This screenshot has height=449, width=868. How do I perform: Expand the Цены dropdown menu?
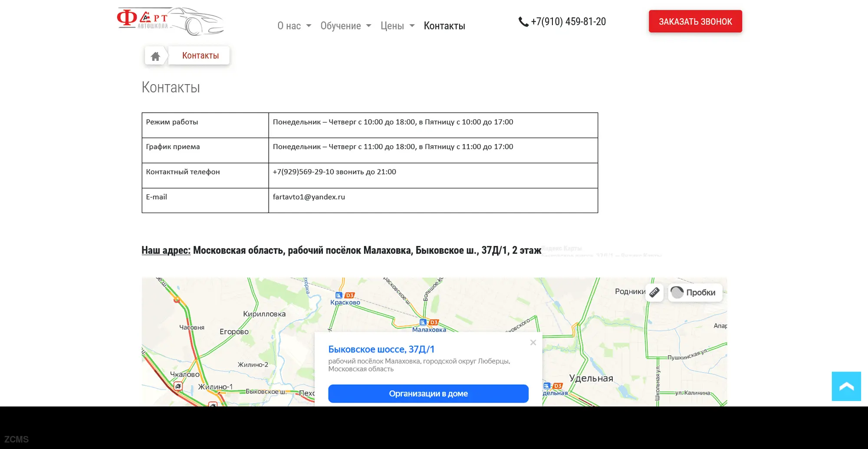(397, 26)
